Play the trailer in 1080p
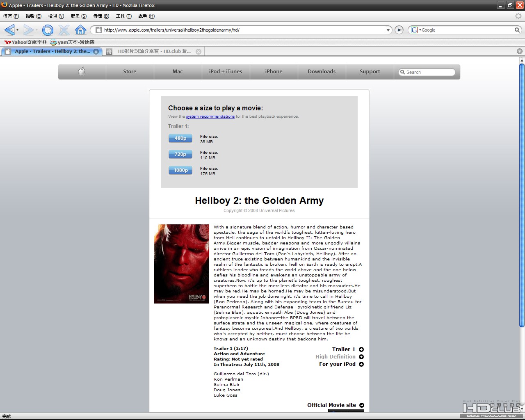This screenshot has height=420, width=525. pyautogui.click(x=180, y=170)
